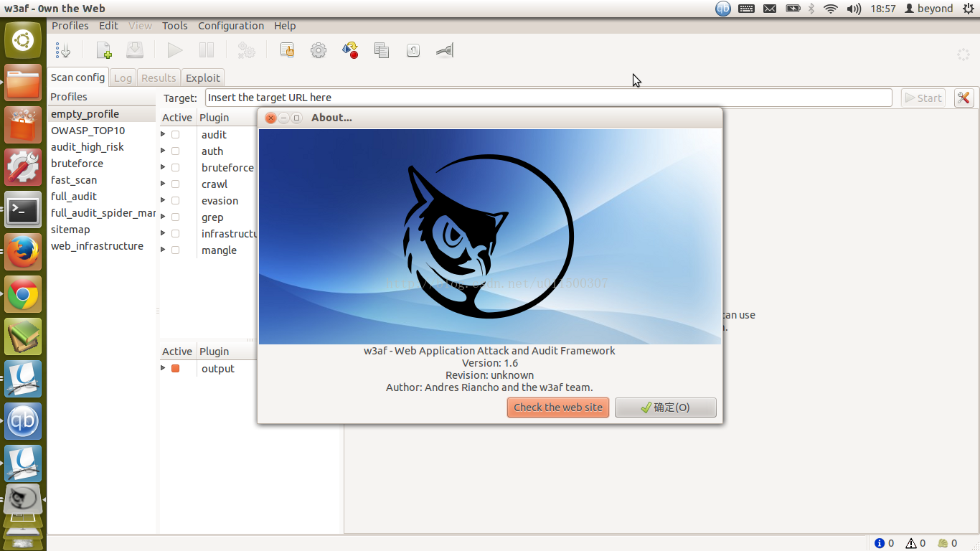Image resolution: width=980 pixels, height=551 pixels.
Task: Open the Ubuntu Dash home icon
Action: coord(23,41)
